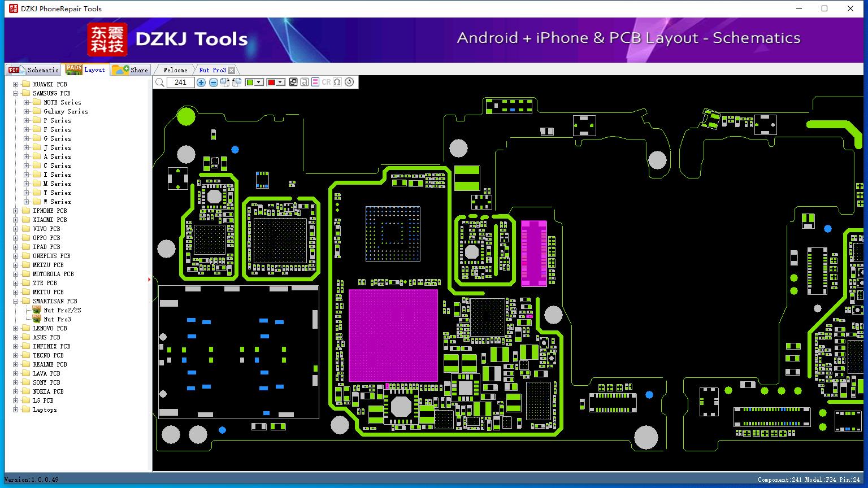
Task: Expand the ONEPLUS PCB tree node
Action: (x=15, y=256)
